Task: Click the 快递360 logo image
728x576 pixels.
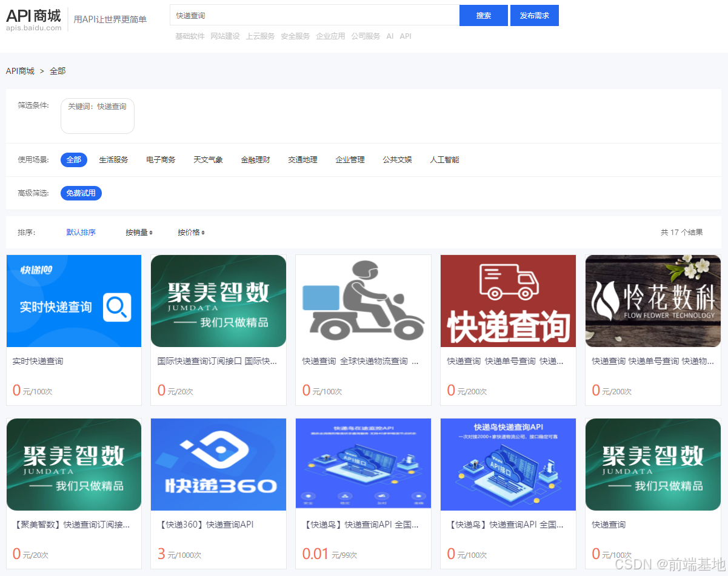Action: (218, 465)
